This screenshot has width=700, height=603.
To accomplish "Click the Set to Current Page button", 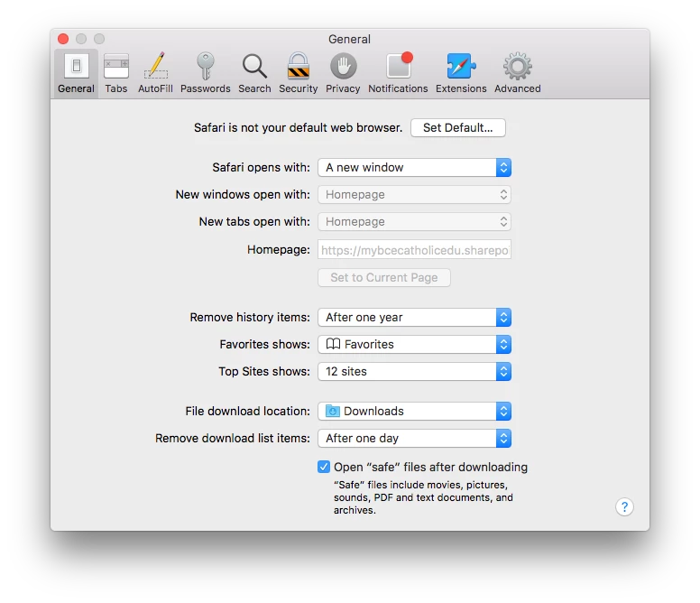I will [384, 277].
